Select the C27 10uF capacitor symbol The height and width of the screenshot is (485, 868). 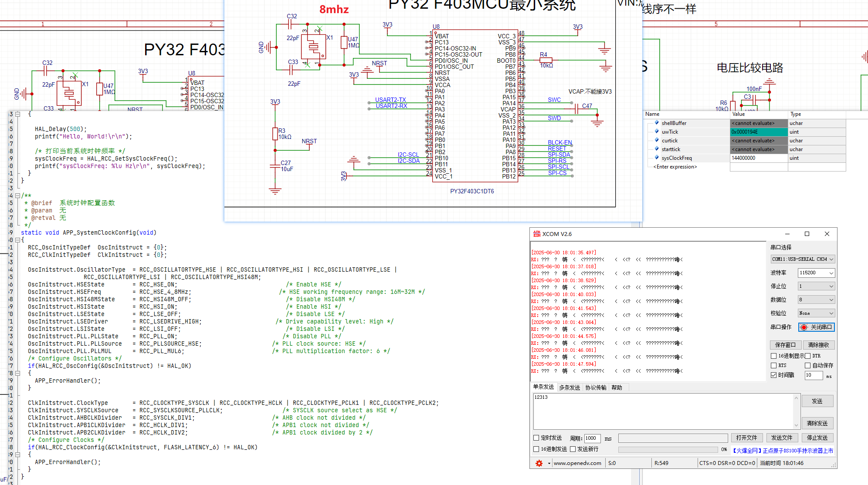275,166
